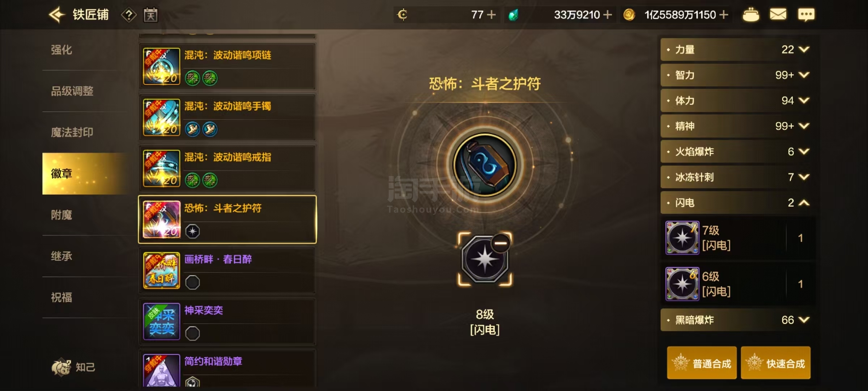Remove emblem with the minus badge

(501, 243)
